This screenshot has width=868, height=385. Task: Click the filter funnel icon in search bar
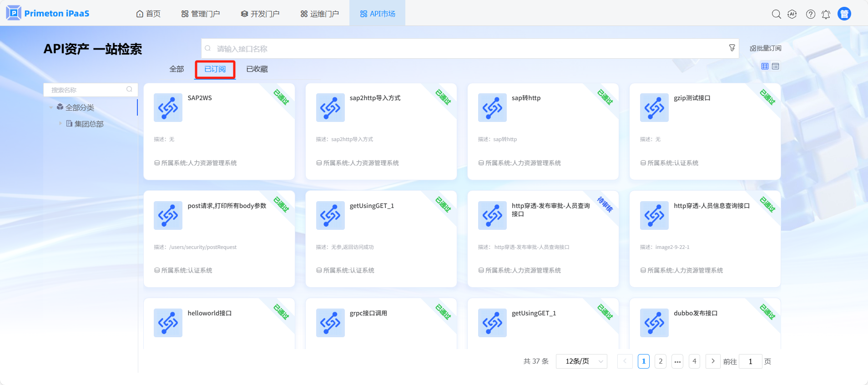pyautogui.click(x=732, y=48)
